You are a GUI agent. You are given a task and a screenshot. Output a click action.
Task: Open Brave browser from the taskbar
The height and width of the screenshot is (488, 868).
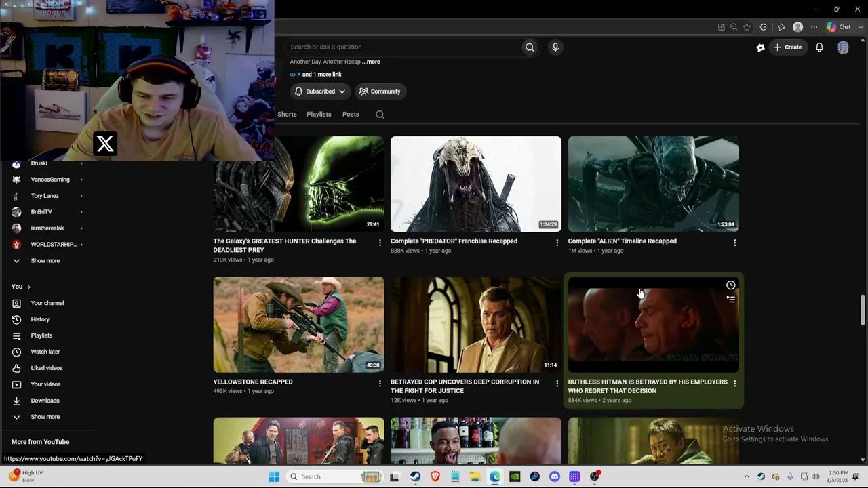(x=435, y=476)
